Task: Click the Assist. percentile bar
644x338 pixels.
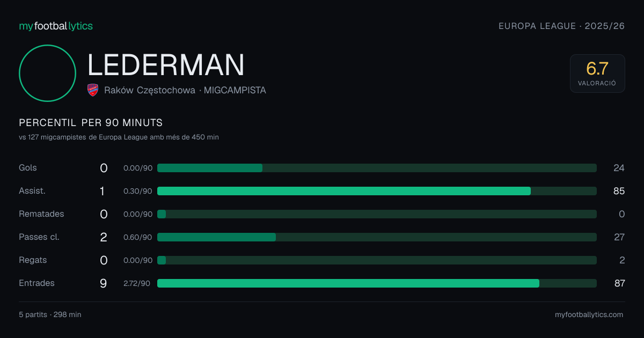Action: (x=377, y=191)
